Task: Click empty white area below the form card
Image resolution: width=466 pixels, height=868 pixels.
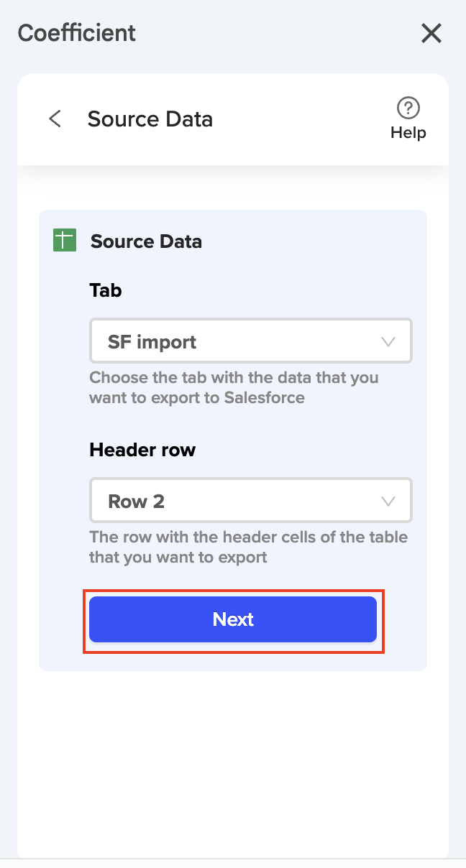Action: (x=233, y=762)
